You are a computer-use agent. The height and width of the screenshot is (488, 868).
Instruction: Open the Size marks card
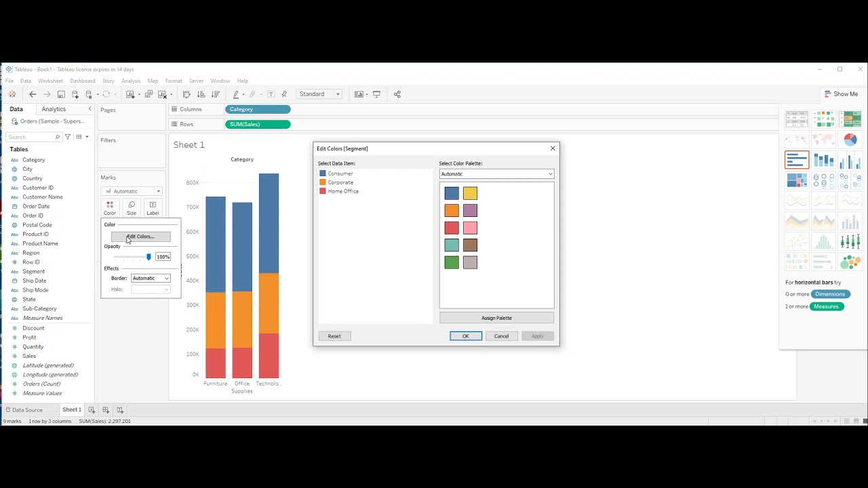pos(132,208)
